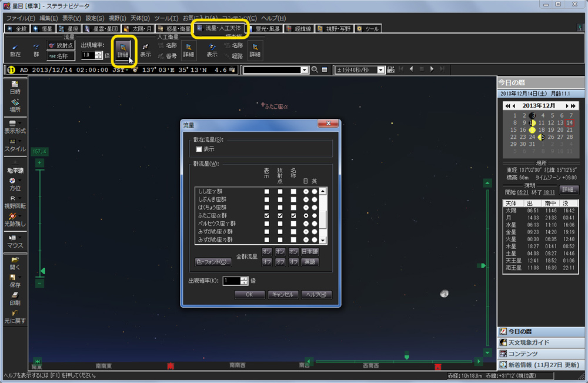
Task: Click the 印刷 (print) icon in sidebar
Action: point(15,298)
